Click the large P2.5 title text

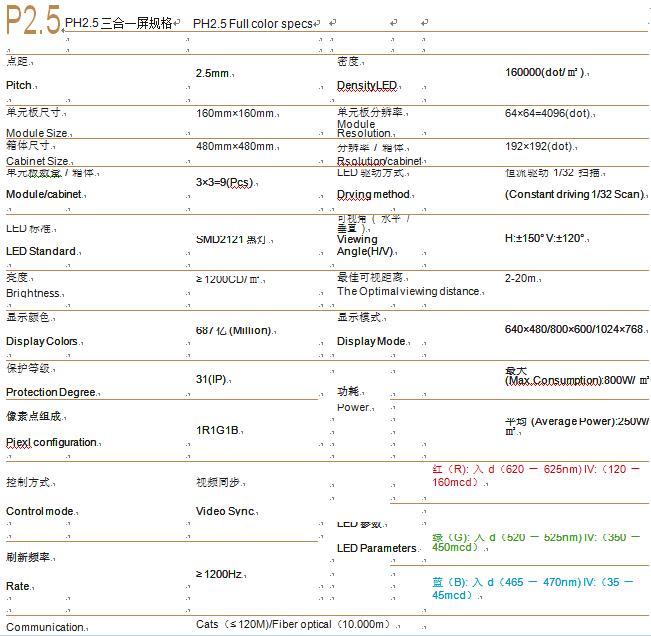(x=33, y=22)
